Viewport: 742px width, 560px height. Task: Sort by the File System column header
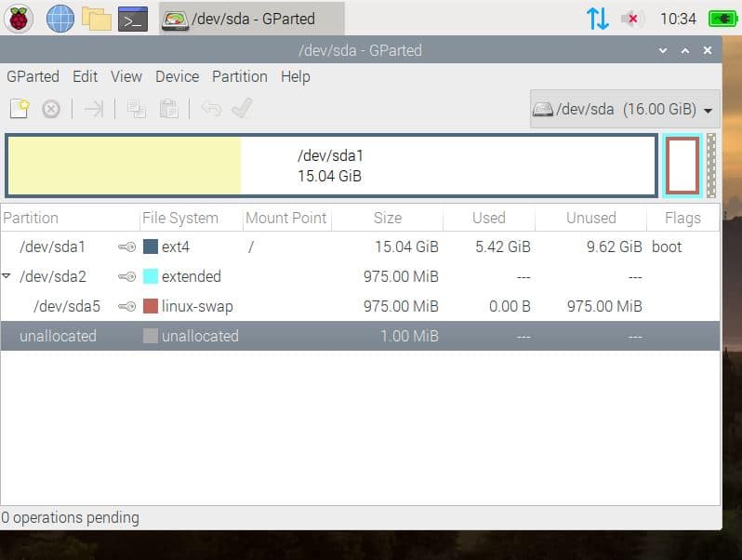click(x=180, y=218)
